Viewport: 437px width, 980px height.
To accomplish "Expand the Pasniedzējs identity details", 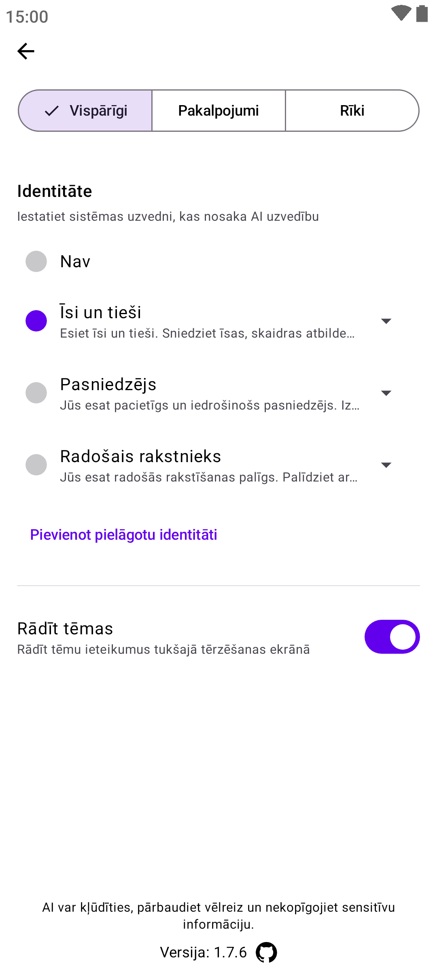I will (386, 393).
